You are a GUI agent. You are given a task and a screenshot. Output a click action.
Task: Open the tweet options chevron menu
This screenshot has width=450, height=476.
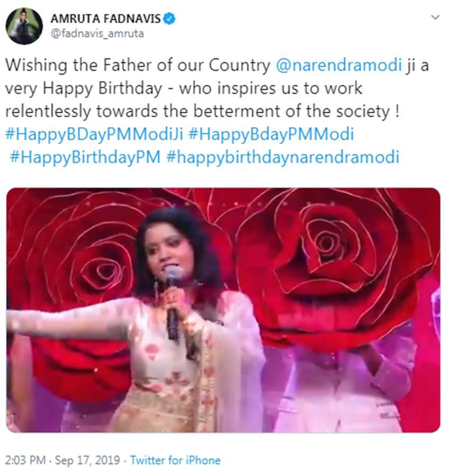tap(435, 17)
